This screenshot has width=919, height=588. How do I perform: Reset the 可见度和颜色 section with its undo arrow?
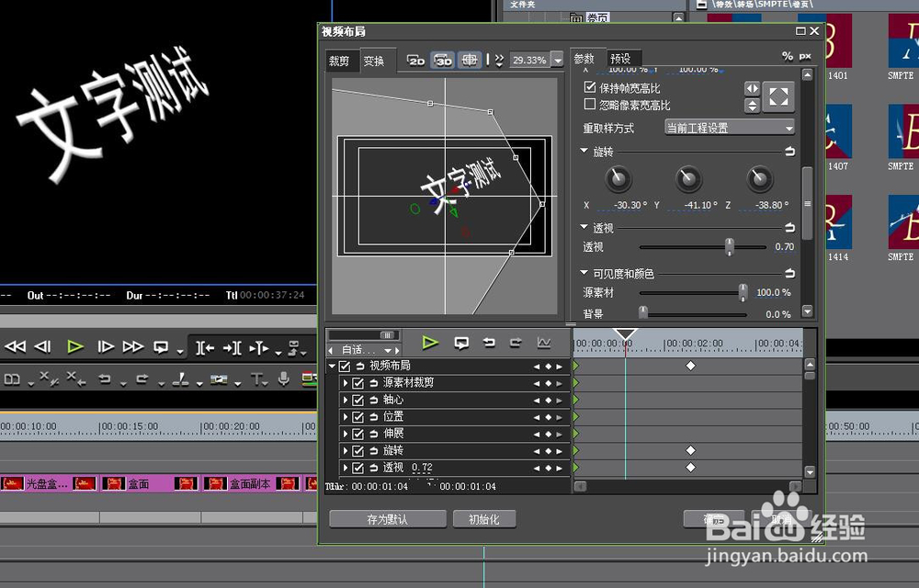click(x=789, y=273)
